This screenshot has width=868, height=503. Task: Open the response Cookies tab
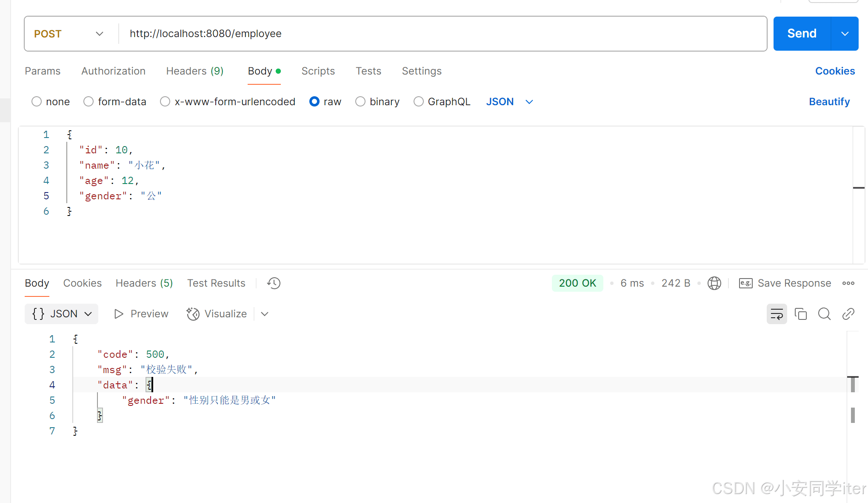(83, 283)
